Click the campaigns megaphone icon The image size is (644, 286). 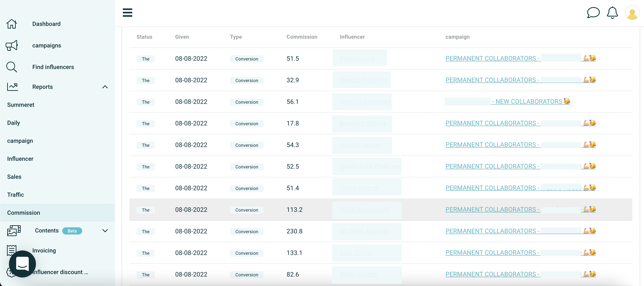(11, 46)
